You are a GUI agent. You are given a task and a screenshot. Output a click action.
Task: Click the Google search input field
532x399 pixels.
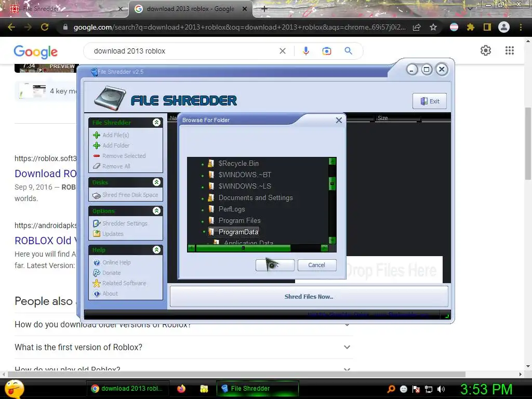[183, 51]
